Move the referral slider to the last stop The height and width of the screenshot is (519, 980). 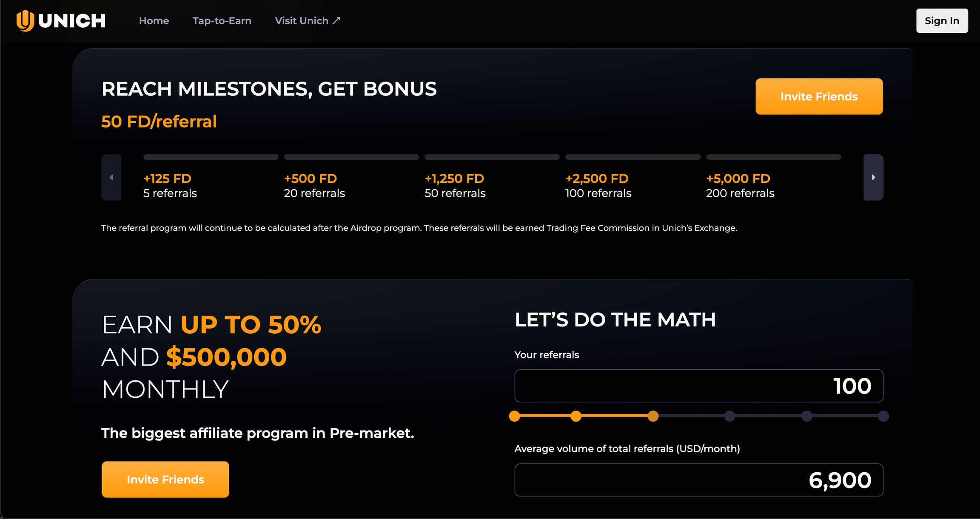[883, 416]
